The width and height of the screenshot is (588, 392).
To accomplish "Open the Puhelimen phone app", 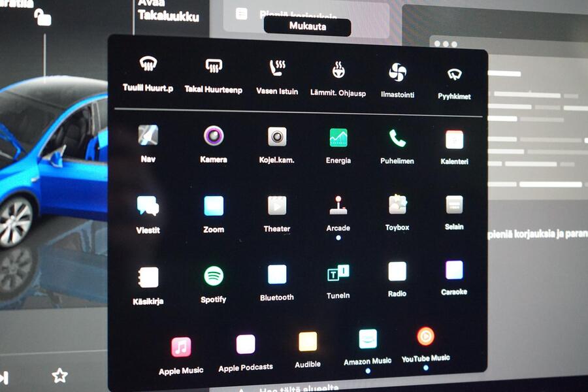I will pyautogui.click(x=397, y=139).
